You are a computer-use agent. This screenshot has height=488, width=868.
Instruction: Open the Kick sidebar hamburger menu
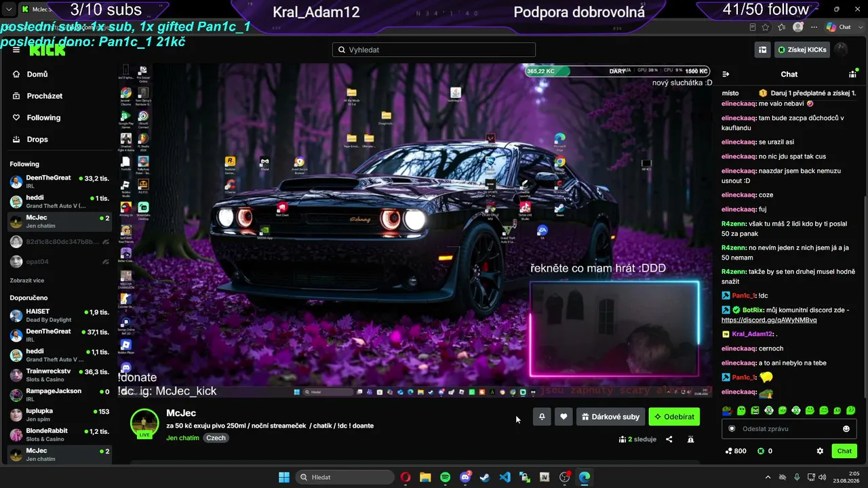[x=16, y=49]
